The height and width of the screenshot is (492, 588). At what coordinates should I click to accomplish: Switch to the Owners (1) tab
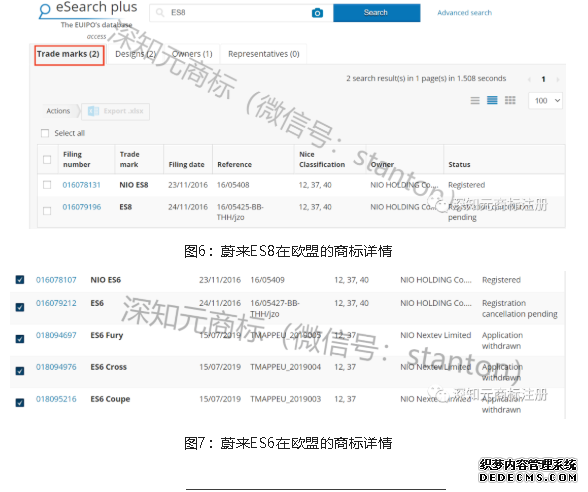click(x=192, y=54)
